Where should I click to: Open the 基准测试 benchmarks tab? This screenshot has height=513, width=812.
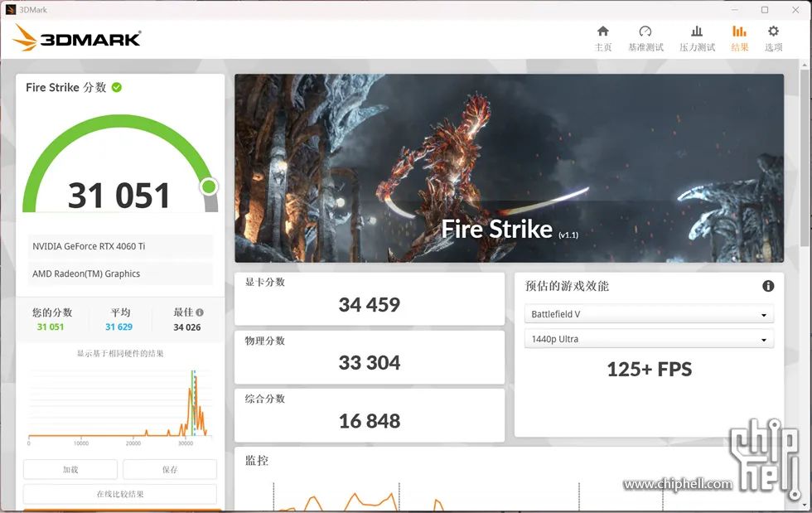pos(645,39)
